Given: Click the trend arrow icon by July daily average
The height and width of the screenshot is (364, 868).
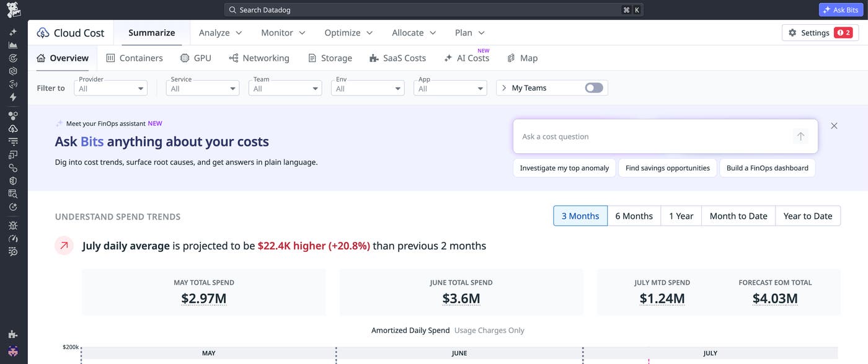Looking at the screenshot, I should [x=64, y=246].
